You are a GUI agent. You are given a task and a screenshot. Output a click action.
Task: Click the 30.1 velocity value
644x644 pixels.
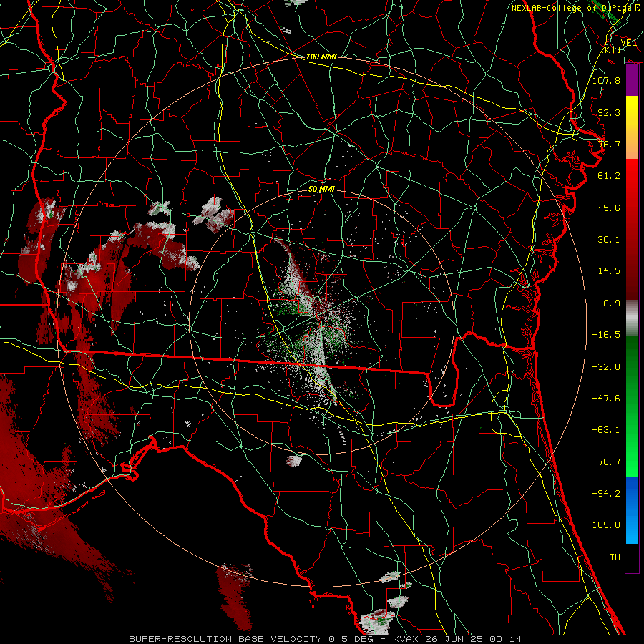coord(609,240)
